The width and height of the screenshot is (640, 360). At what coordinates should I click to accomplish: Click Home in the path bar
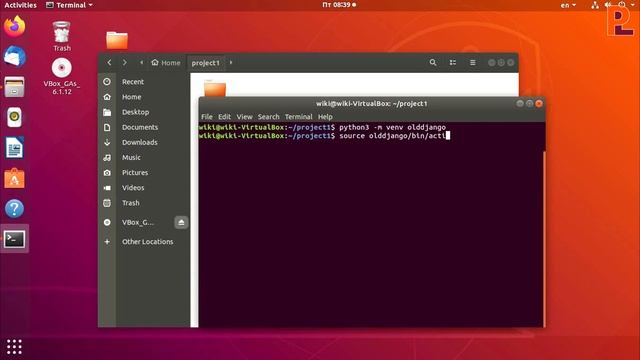click(x=166, y=63)
